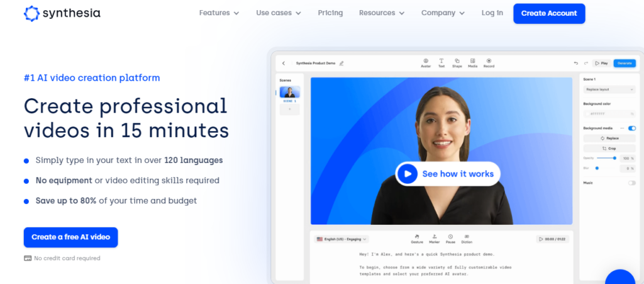
Task: Click the Background color hex field
Action: click(609, 114)
